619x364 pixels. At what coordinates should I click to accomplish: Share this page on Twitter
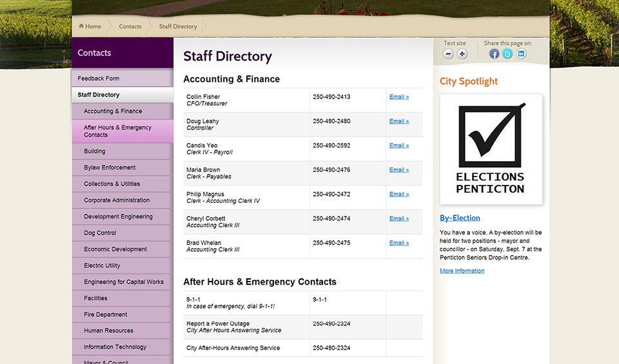pos(507,54)
